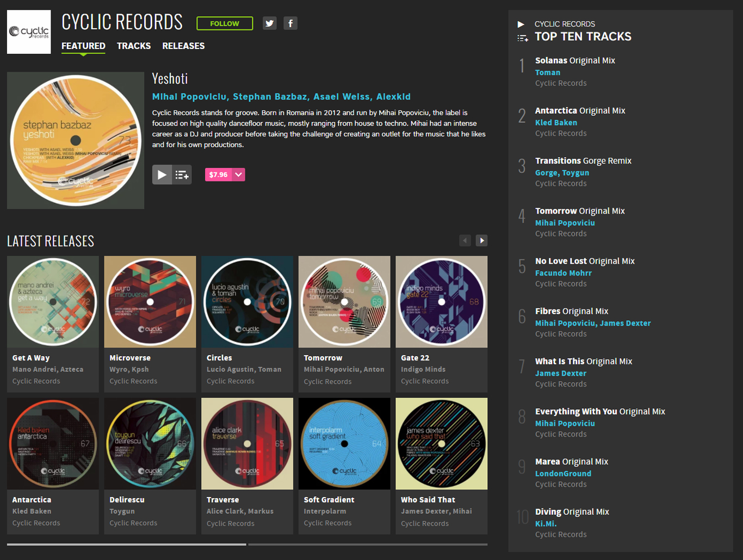
Task: Open the Gate 22 release artwork
Action: click(442, 302)
